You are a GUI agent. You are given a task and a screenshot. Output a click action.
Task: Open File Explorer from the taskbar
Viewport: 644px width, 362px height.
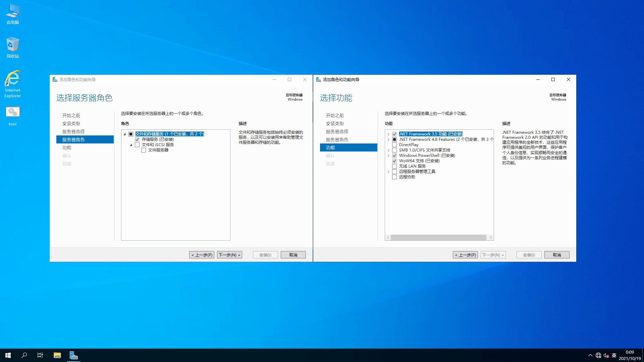point(57,355)
